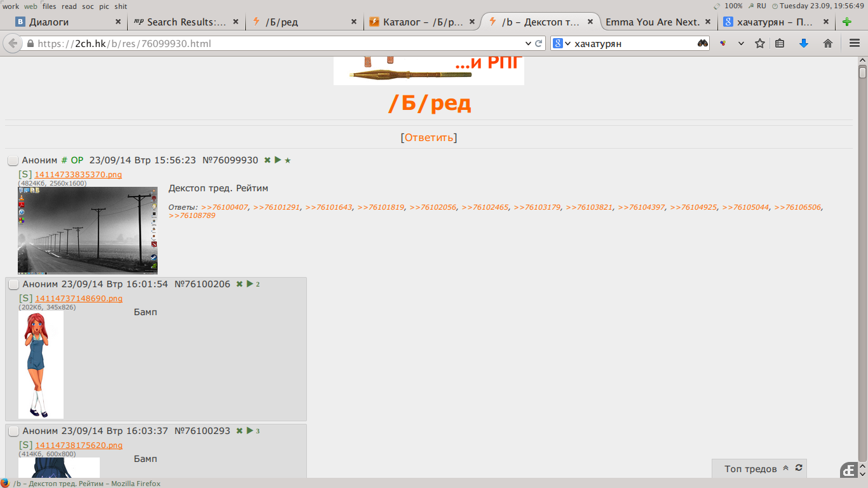Viewport: 868px width, 488px height.
Task: Click the network status icon in system tray
Action: (717, 6)
